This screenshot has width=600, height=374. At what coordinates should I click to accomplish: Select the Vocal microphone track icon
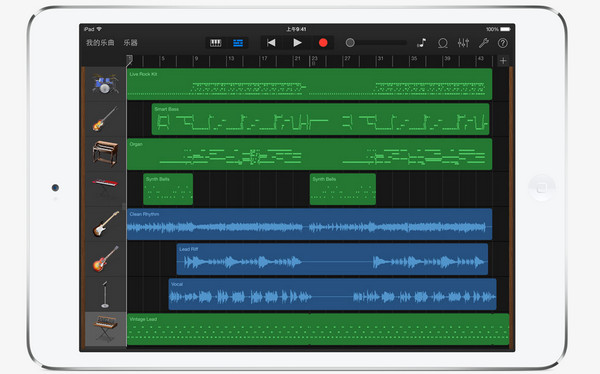click(105, 294)
